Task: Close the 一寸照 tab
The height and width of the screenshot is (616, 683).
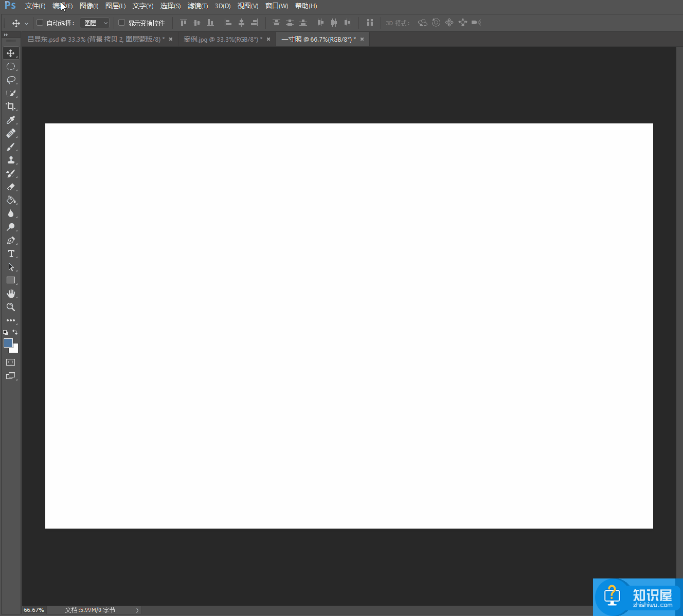Action: [362, 39]
